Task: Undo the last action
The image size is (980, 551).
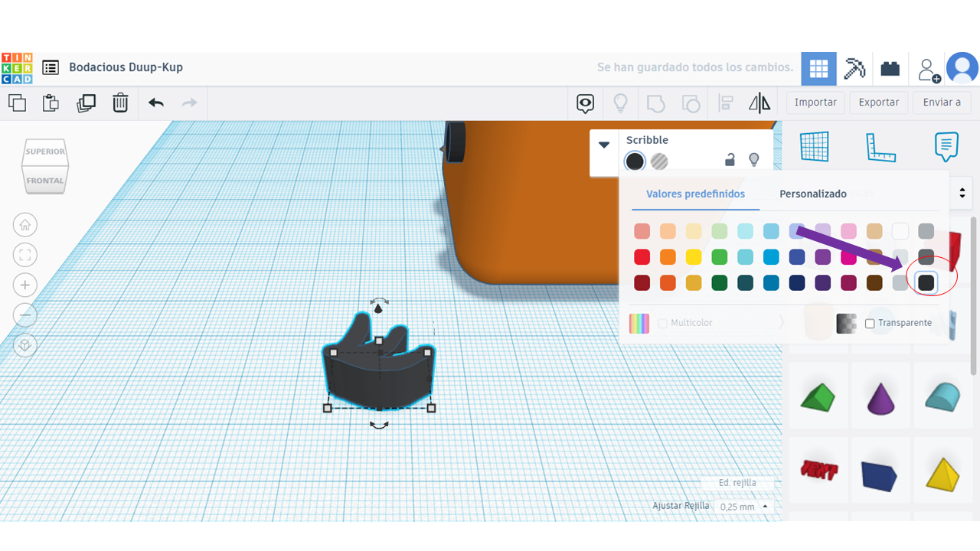Action: click(x=156, y=103)
